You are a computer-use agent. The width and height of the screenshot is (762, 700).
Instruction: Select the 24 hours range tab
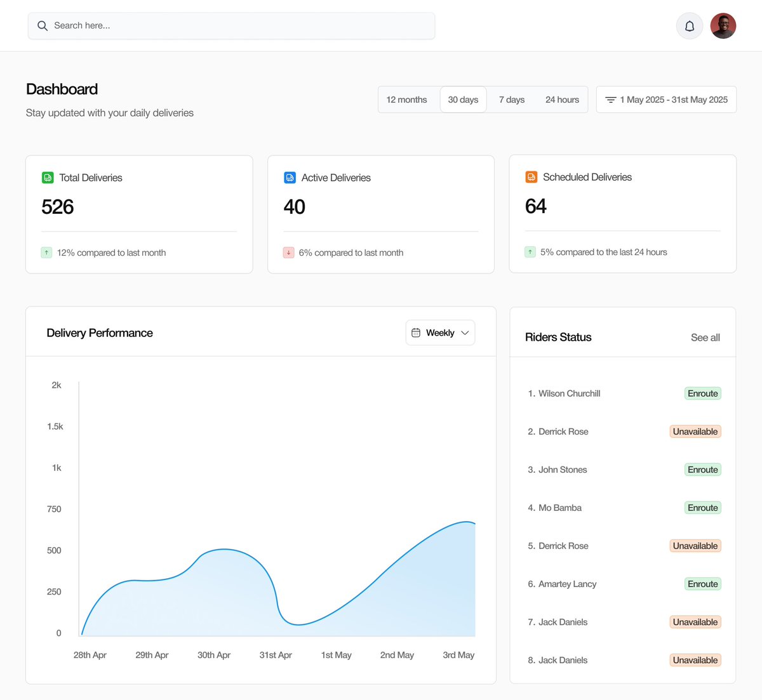click(x=562, y=100)
